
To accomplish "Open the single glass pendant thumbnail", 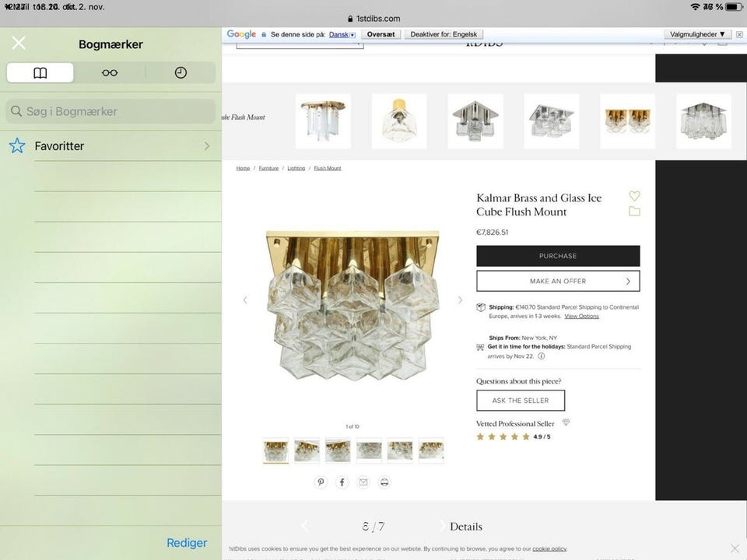I will click(x=399, y=121).
